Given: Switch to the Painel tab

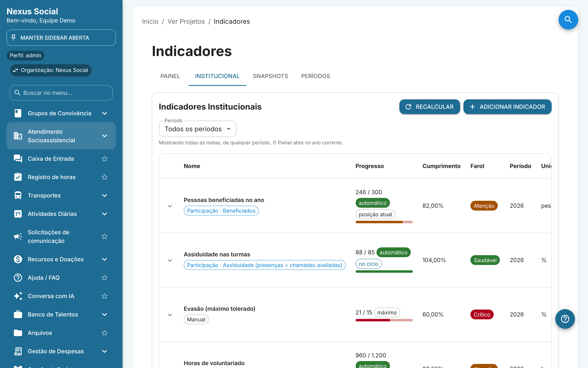Looking at the screenshot, I should (x=170, y=76).
